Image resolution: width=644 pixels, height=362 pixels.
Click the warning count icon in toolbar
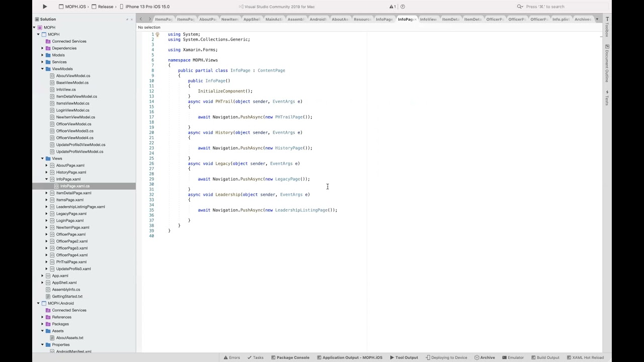pyautogui.click(x=392, y=7)
